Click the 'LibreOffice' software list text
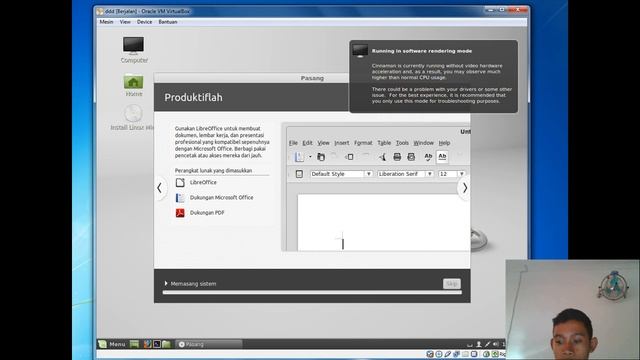The height and width of the screenshot is (360, 640). click(203, 182)
